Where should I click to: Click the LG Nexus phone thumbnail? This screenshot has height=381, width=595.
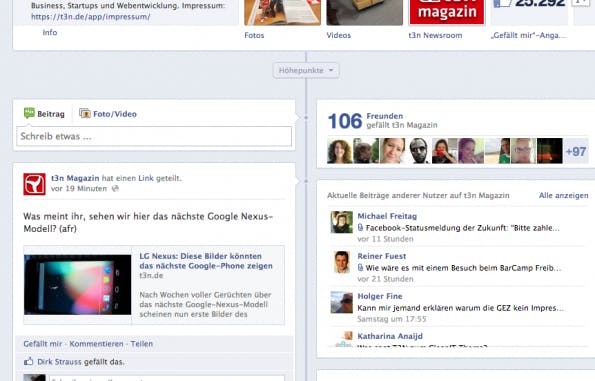pyautogui.click(x=78, y=285)
